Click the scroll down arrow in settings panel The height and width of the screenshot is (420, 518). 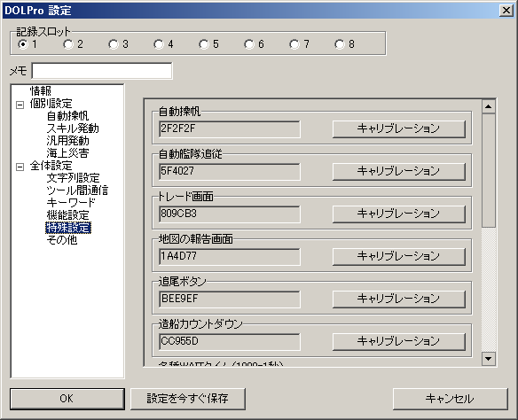[488, 358]
